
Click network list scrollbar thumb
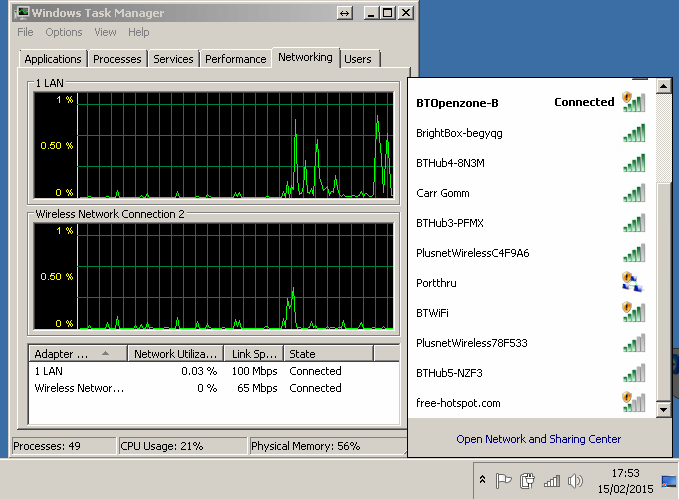663,291
